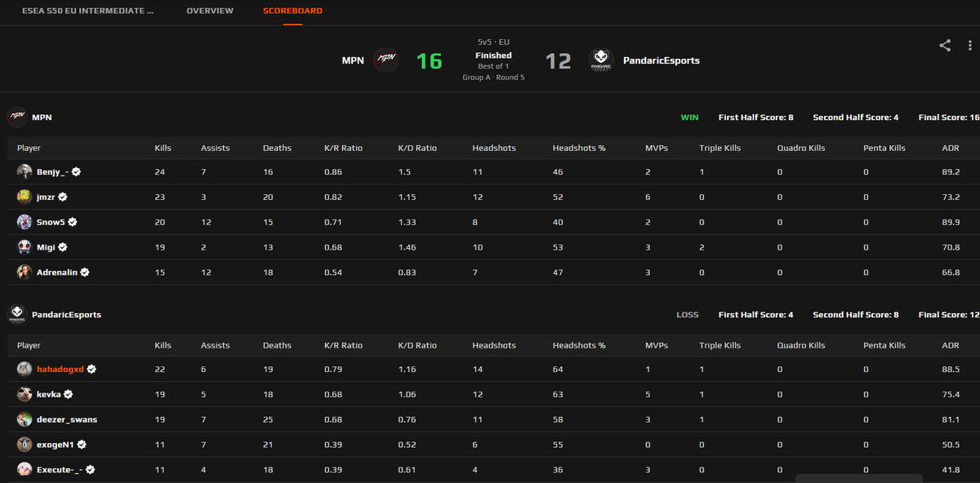Open the share options icon
Screen dimensions: 980x483
945,46
